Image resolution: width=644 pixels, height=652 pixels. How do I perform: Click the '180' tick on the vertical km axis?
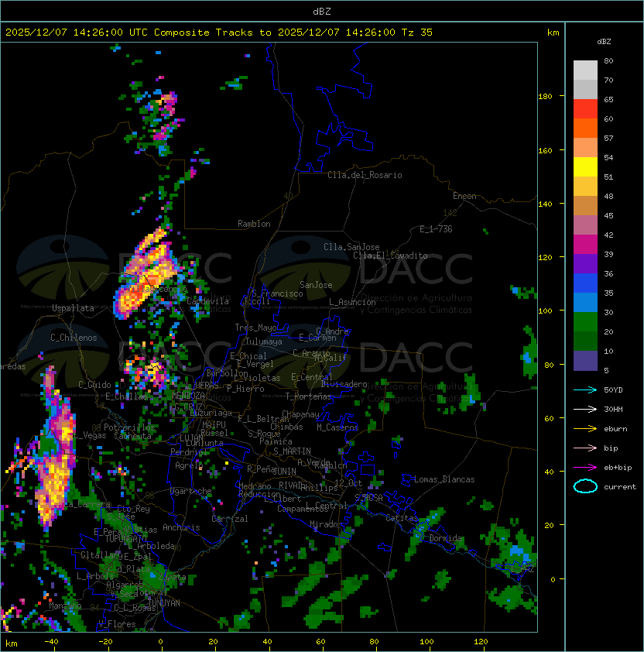(545, 97)
